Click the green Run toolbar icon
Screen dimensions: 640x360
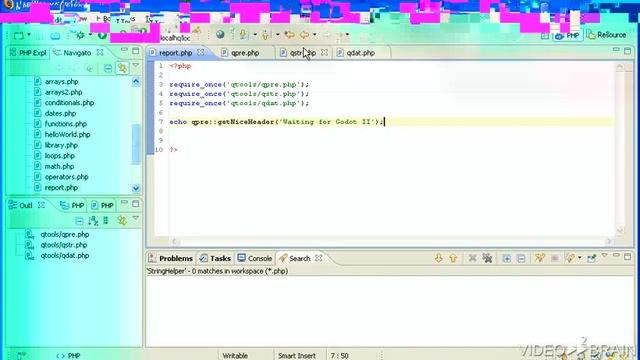(102, 35)
